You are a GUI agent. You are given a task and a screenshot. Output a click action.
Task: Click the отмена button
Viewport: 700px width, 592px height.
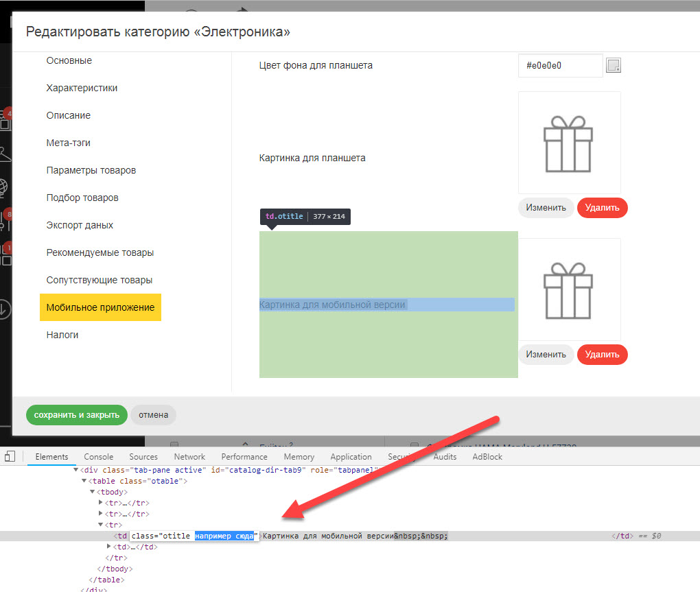point(153,415)
